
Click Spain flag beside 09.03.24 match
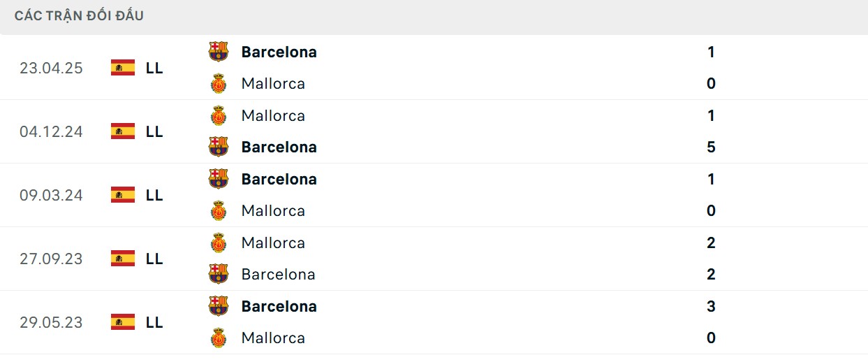[123, 195]
